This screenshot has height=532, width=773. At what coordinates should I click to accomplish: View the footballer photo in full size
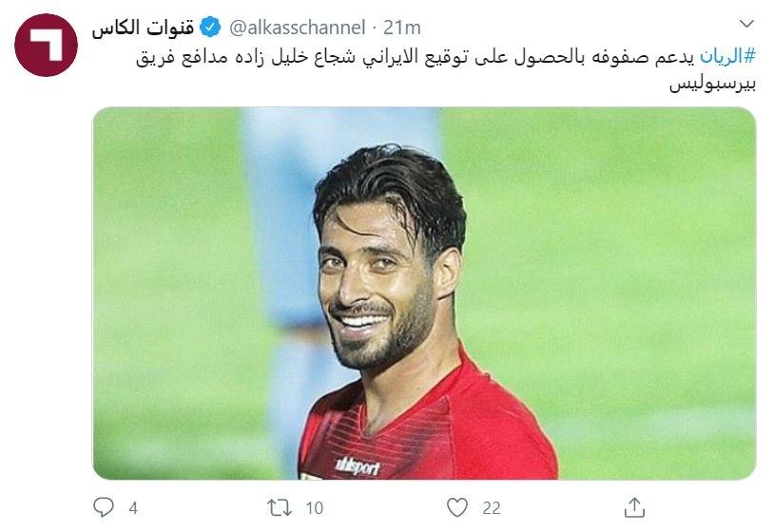[x=424, y=294]
